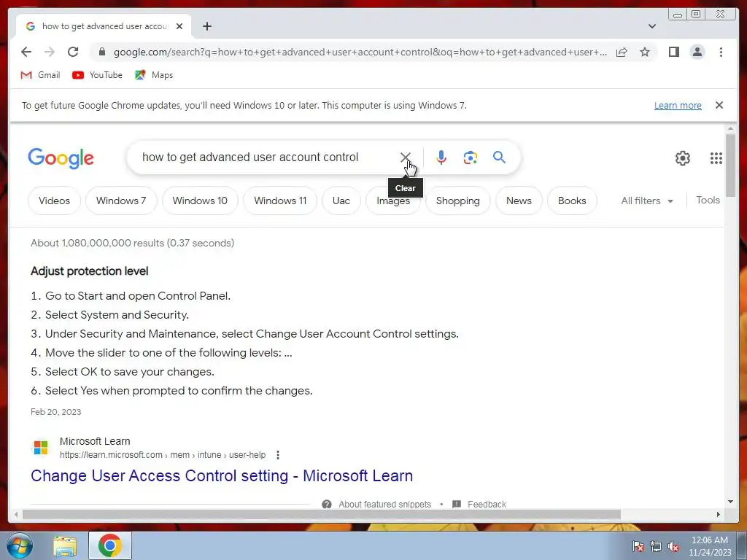Click the scroll down arrow
The width and height of the screenshot is (747, 560).
click(730, 502)
